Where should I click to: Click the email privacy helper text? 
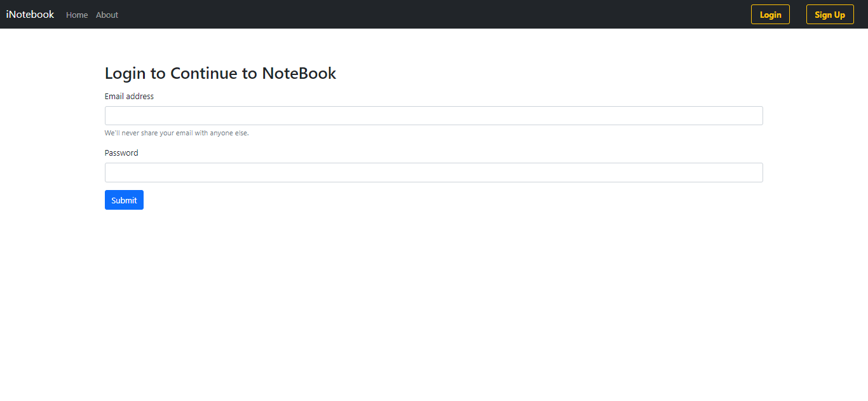click(x=176, y=133)
